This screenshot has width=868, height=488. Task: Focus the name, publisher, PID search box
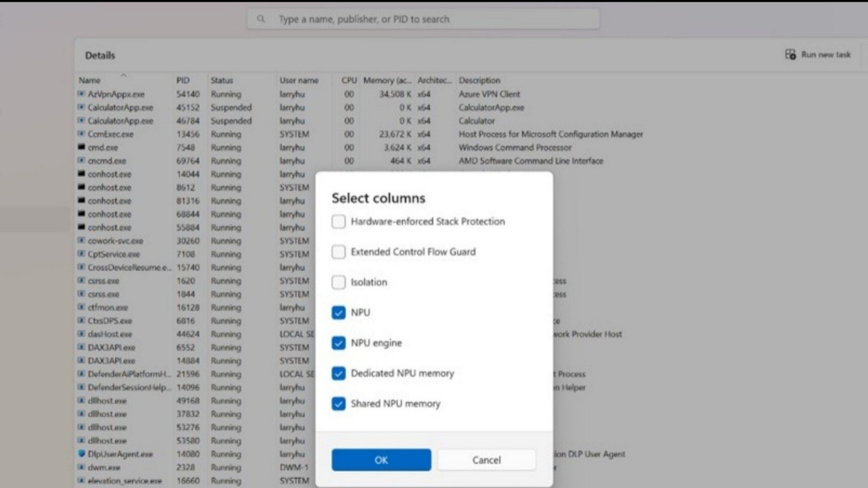point(423,19)
